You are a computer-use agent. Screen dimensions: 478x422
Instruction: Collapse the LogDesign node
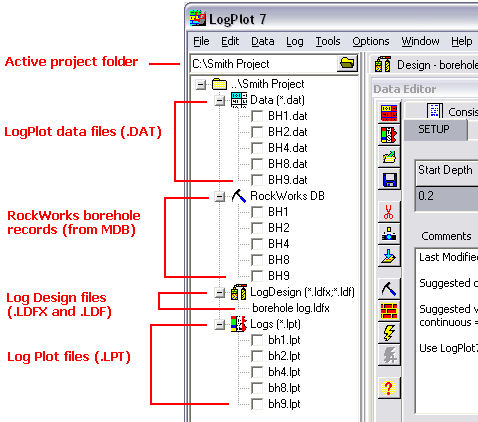coord(219,293)
